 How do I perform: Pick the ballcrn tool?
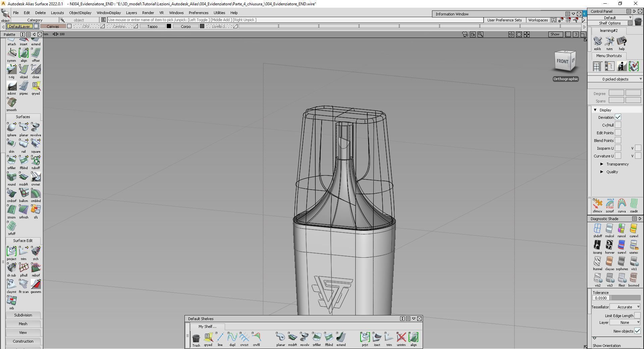click(x=23, y=193)
